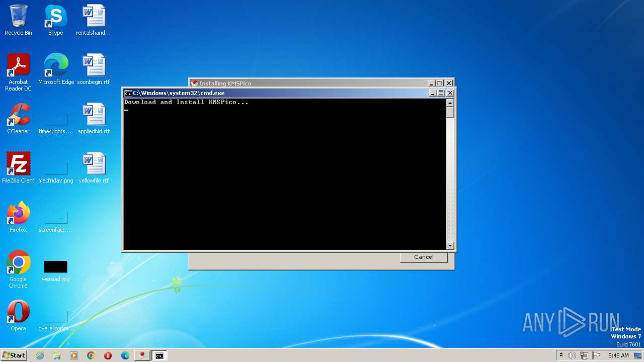This screenshot has width=644, height=362.
Task: Open Action Center flag icon
Action: click(x=596, y=355)
